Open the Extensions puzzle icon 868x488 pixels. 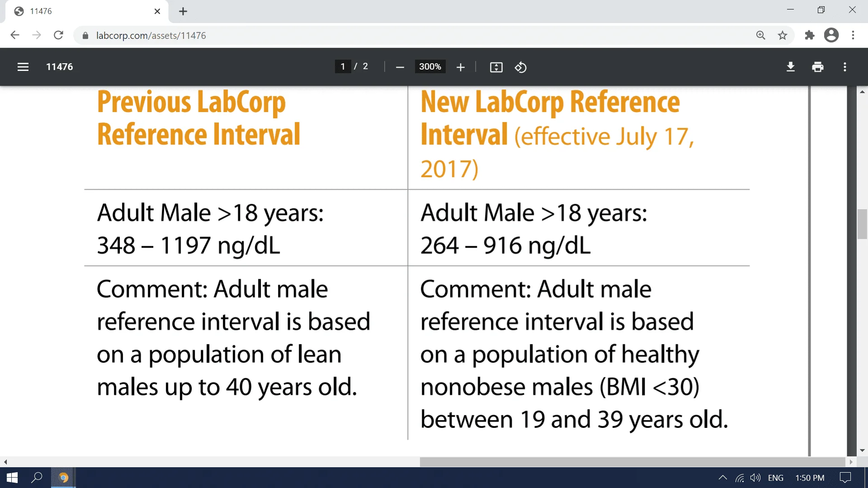tap(809, 35)
